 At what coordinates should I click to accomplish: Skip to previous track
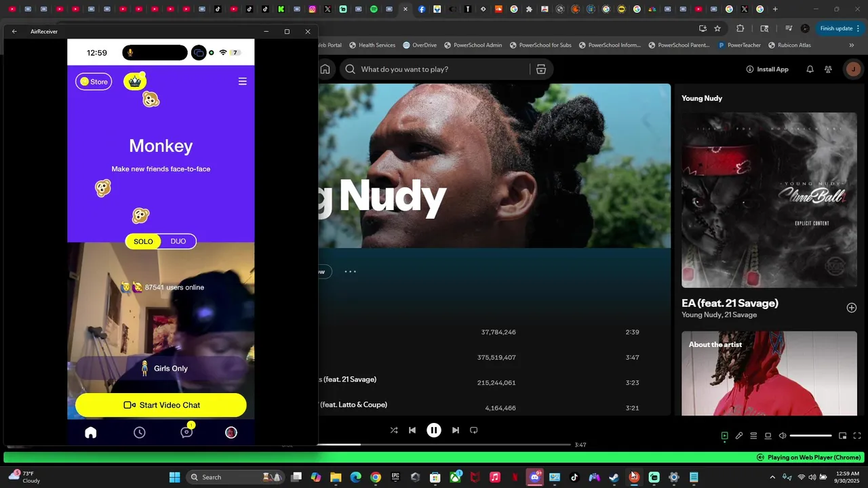tap(412, 430)
